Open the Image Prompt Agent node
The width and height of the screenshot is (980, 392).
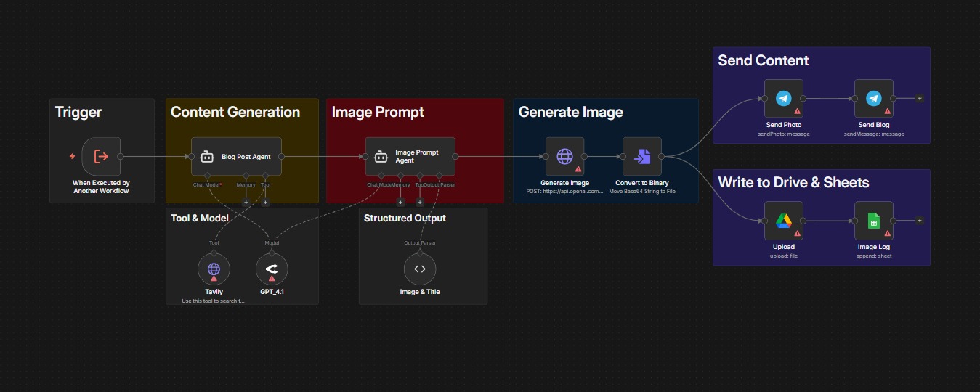(410, 156)
